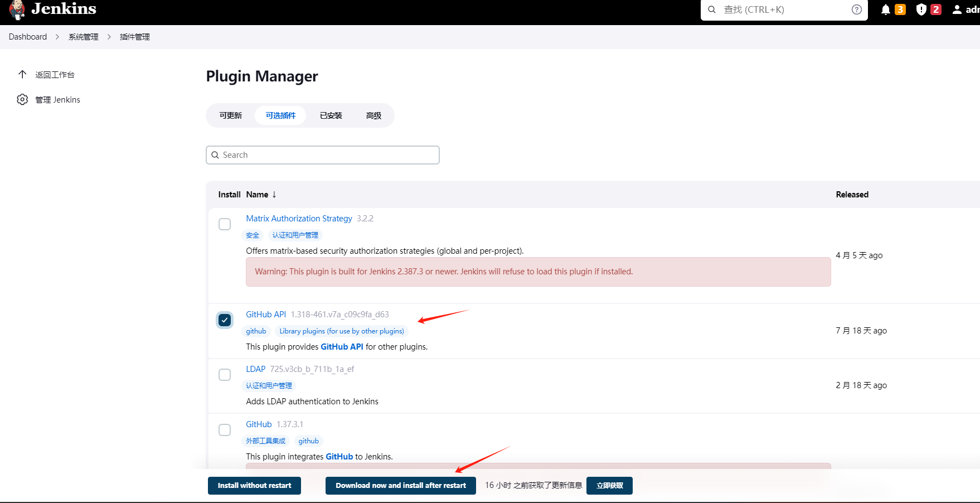Click version text 725.v3cb_b_711b_1a_ef
Image resolution: width=980 pixels, height=503 pixels.
click(x=312, y=369)
